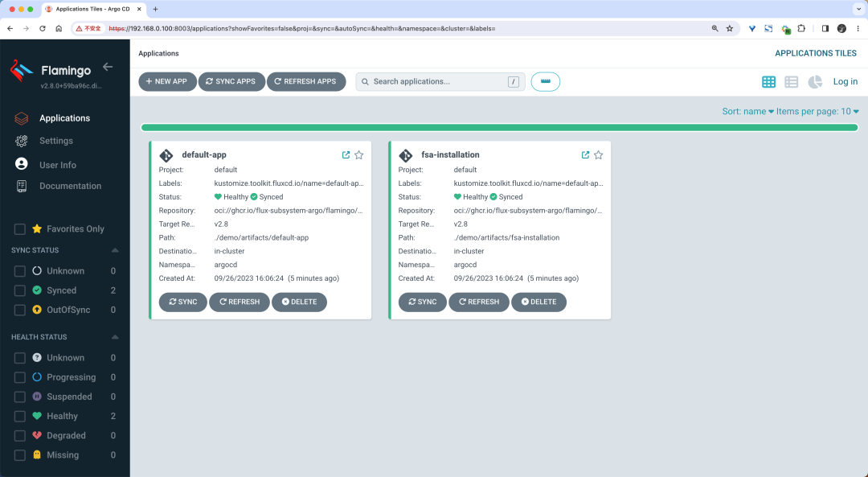Open the Sort: name dropdown
Viewport: 868px width, 477px height.
tap(748, 111)
